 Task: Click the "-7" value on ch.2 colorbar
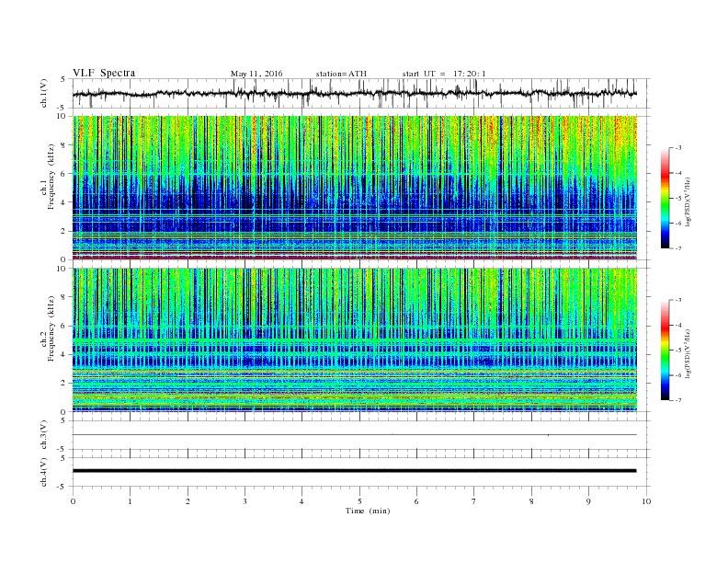click(x=678, y=400)
